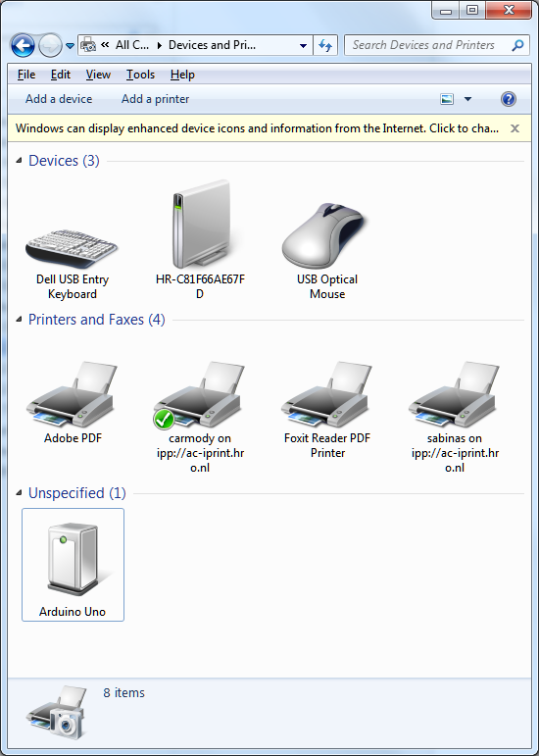Click the Unspecified (1) group header

[77, 493]
